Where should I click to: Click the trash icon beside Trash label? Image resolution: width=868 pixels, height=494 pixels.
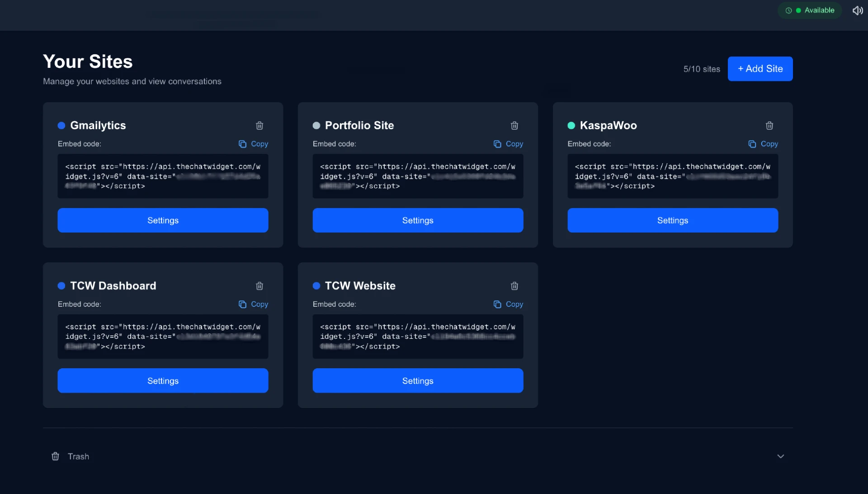55,456
